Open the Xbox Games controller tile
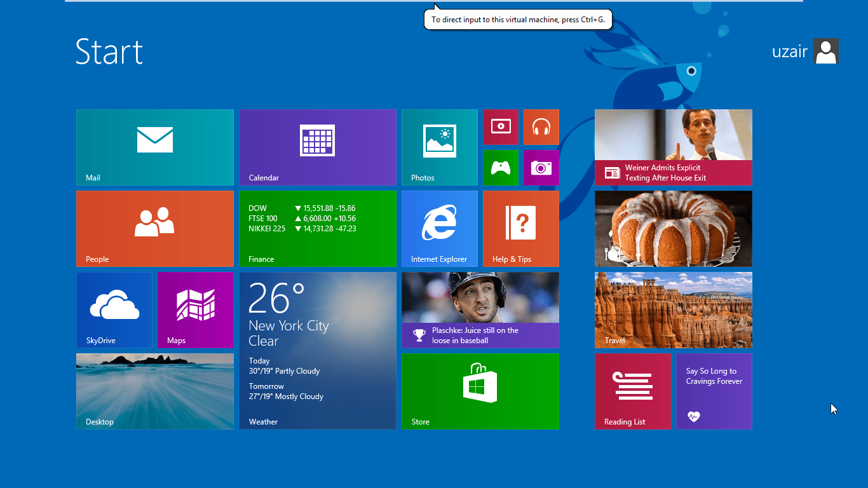 tap(501, 168)
